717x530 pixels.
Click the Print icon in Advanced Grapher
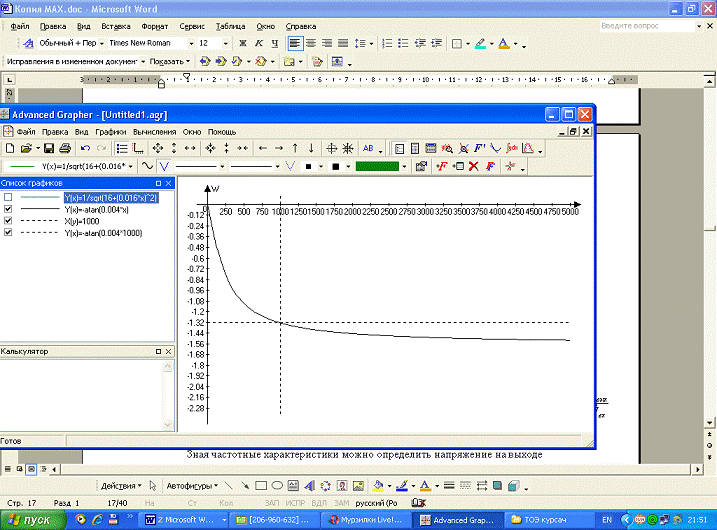[x=64, y=148]
